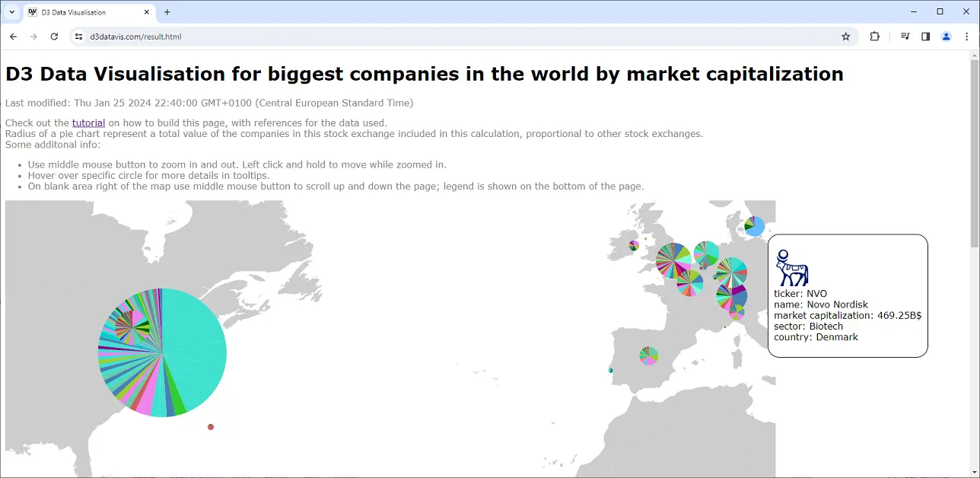
Task: Open Chrome's three-dot menu
Action: pyautogui.click(x=967, y=37)
